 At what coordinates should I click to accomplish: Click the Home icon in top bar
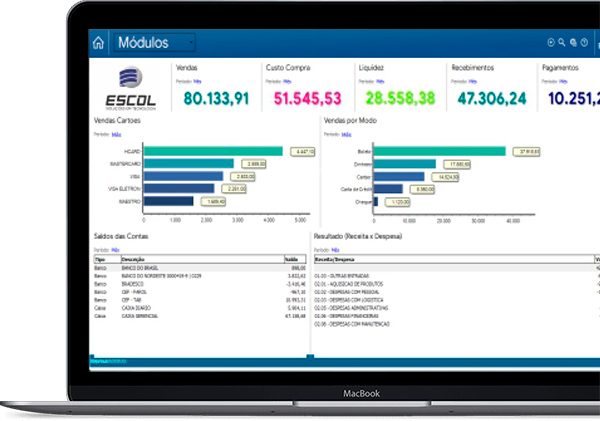(98, 43)
